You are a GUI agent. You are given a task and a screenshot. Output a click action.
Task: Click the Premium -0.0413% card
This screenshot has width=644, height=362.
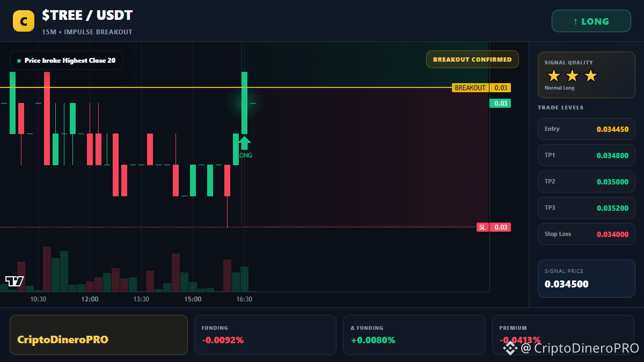[x=563, y=335]
